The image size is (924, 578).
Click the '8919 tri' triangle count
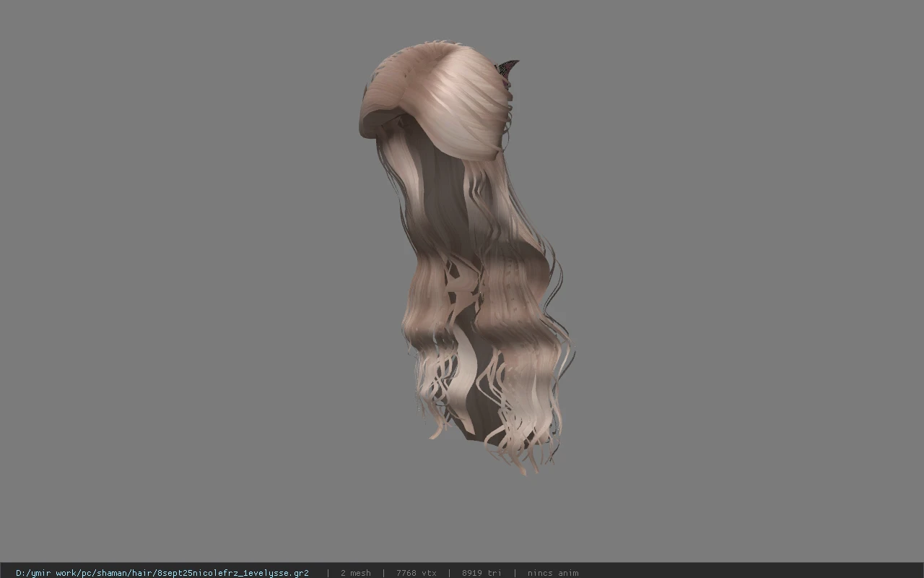coord(481,573)
